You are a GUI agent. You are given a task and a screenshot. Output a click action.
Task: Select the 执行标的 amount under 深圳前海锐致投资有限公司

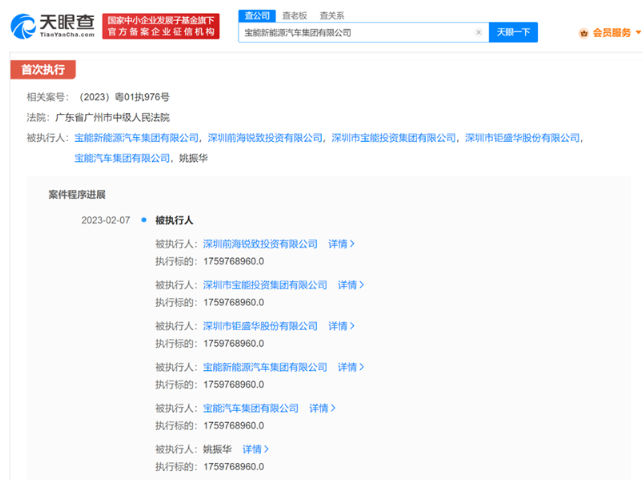click(233, 261)
